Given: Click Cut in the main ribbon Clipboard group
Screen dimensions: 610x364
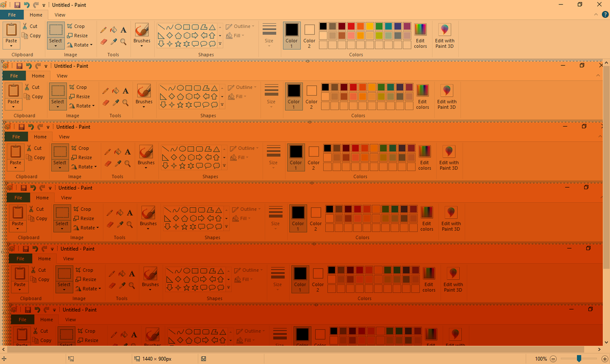Looking at the screenshot, I should tap(29, 26).
